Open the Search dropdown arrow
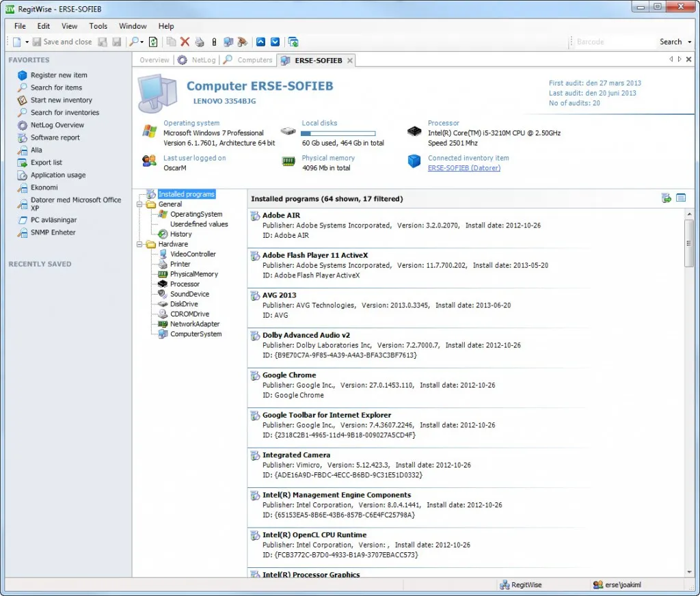Viewport: 700px width, 596px height. coord(689,42)
